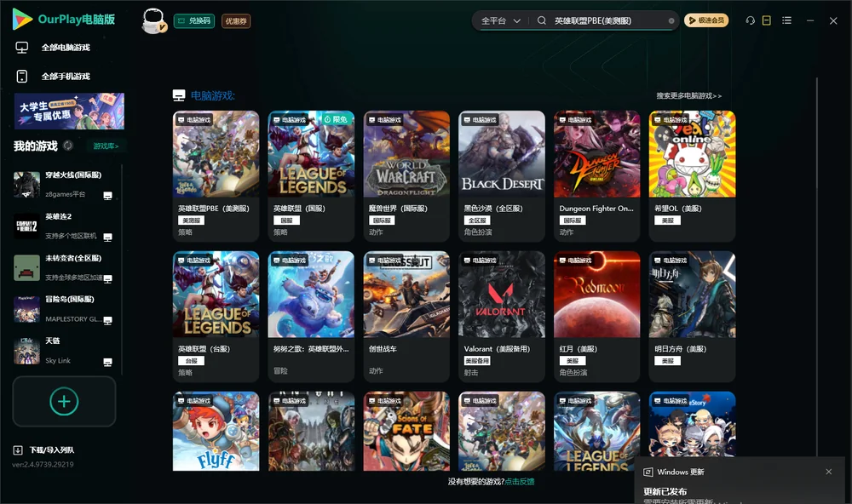Open the 黑色沙漠 (全区服) Black Desert card
Image resolution: width=852 pixels, height=504 pixels.
click(x=502, y=176)
